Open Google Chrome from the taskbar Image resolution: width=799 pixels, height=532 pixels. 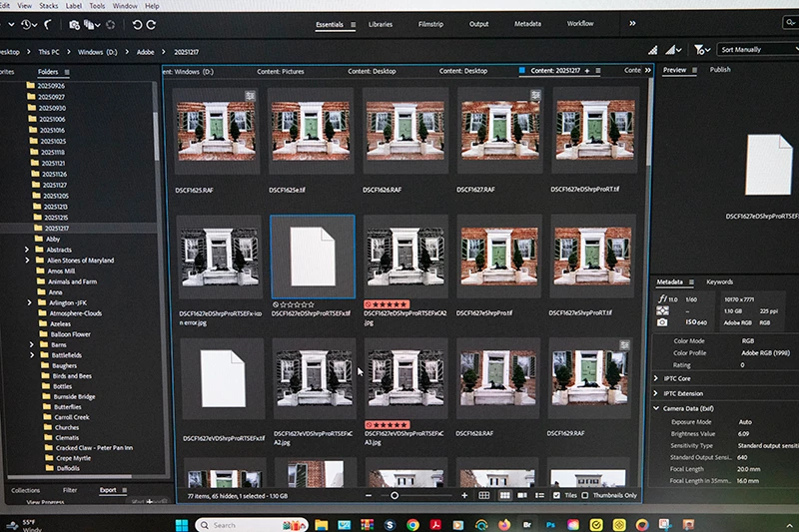tap(412, 525)
